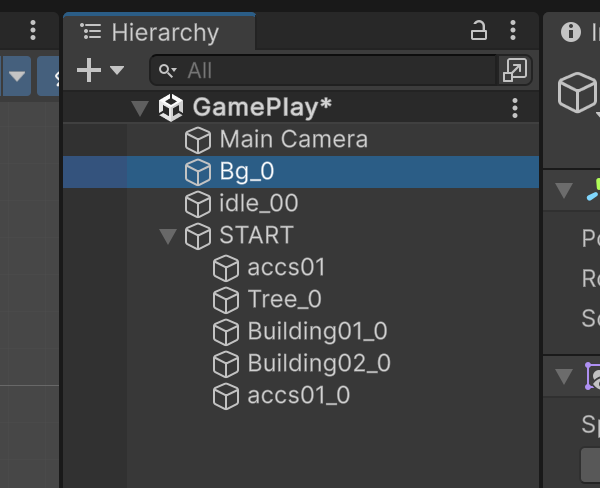
Task: Open Unity Search window icon
Action: tap(515, 70)
